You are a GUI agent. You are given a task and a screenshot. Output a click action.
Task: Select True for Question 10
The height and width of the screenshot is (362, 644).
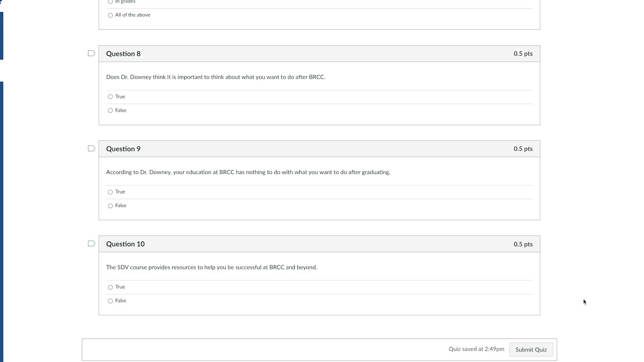tap(110, 287)
